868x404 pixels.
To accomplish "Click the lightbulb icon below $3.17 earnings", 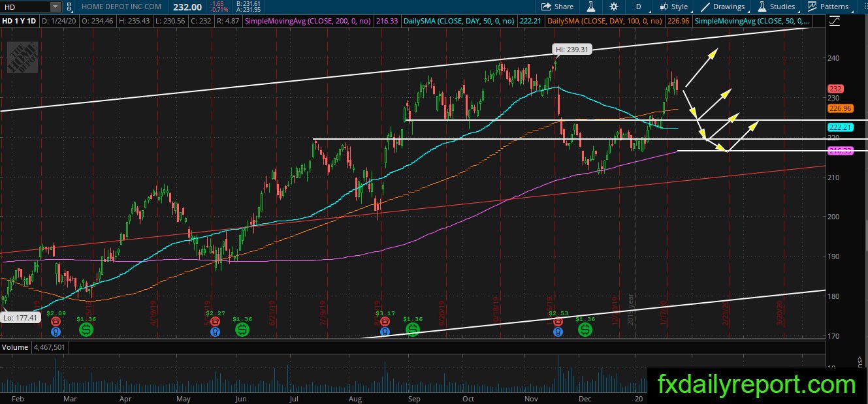I will 385,332.
